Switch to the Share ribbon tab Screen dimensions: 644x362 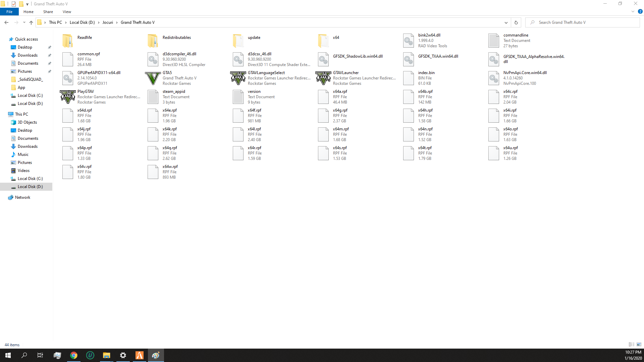pos(48,12)
